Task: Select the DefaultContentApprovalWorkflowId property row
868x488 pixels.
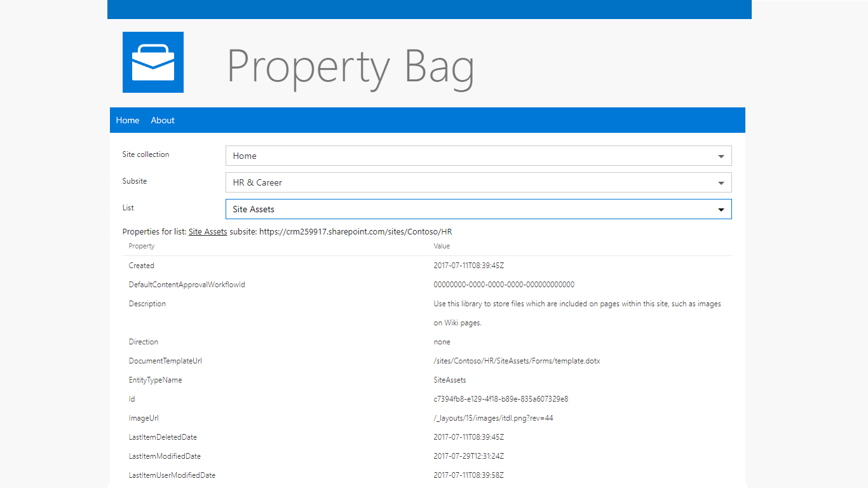Action: point(186,285)
